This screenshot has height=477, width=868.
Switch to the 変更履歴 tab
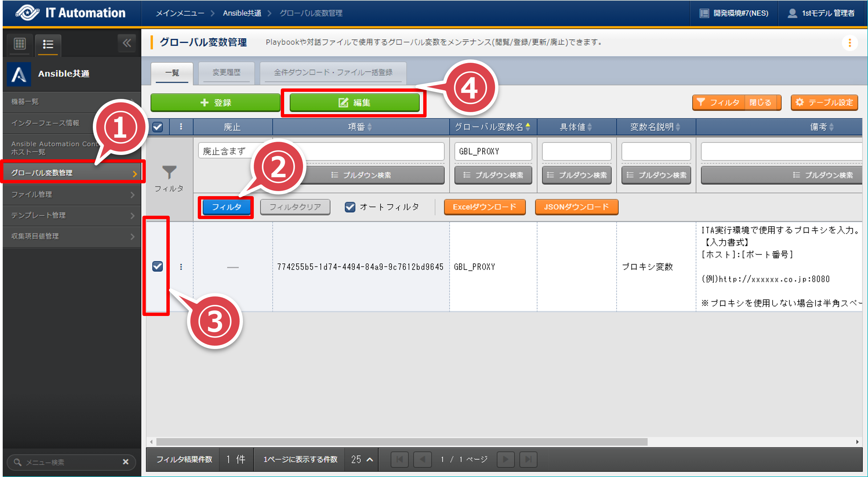[x=226, y=72]
